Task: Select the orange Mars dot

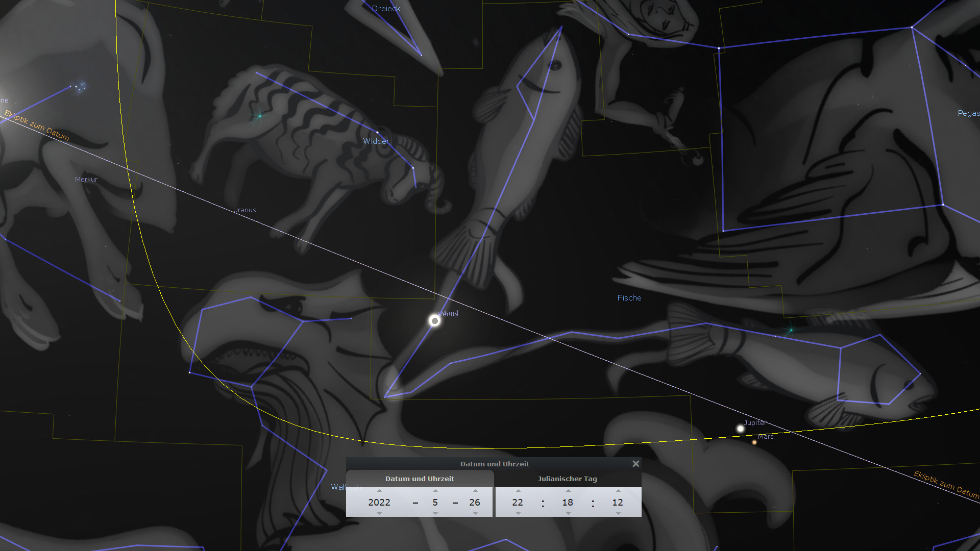Action: click(x=754, y=442)
